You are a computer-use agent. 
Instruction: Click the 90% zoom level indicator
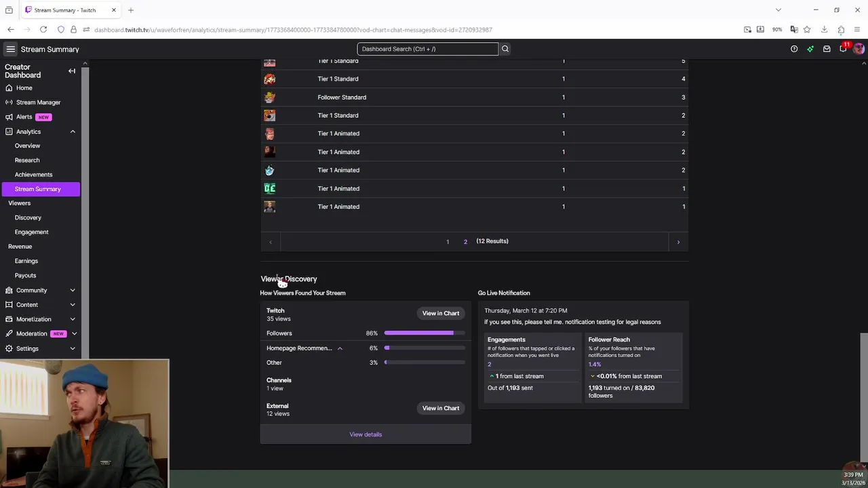777,30
